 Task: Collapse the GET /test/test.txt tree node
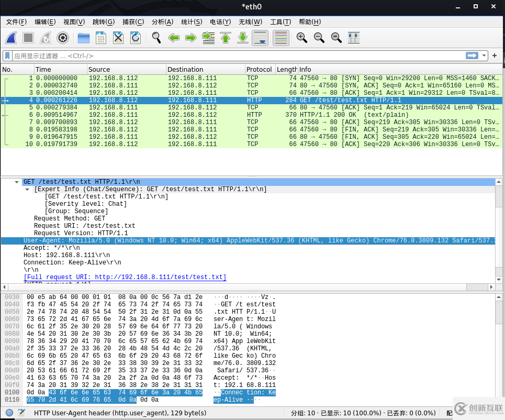point(18,182)
